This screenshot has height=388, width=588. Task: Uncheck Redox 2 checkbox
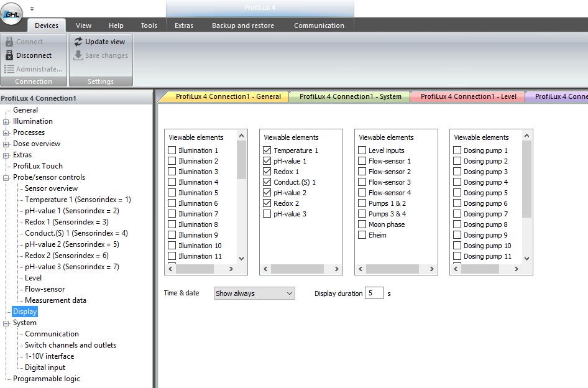267,203
